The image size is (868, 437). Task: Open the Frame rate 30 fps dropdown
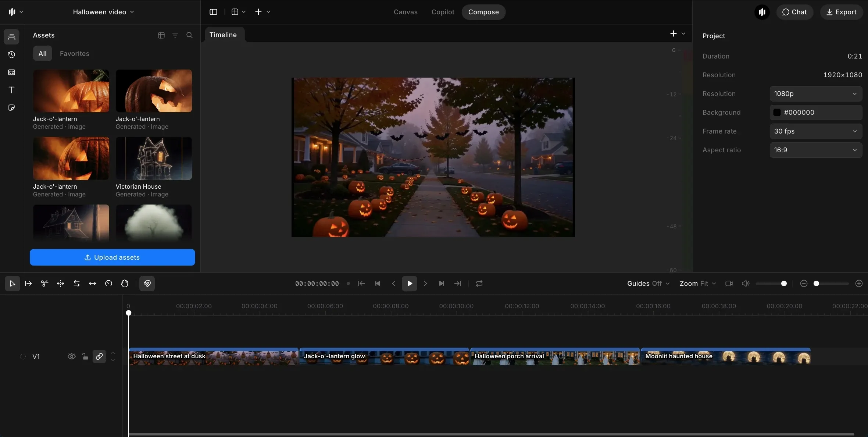(816, 131)
